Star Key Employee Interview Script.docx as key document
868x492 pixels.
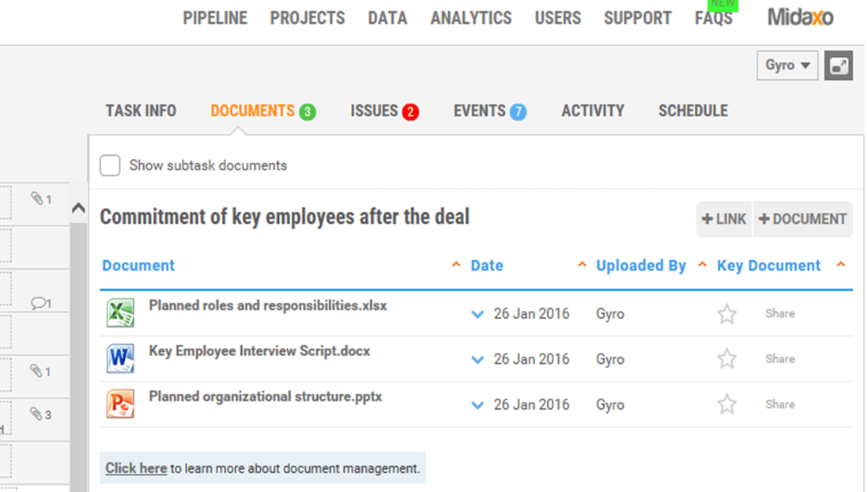tap(726, 359)
